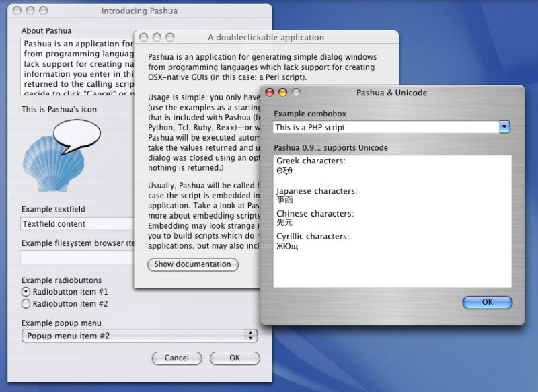538x392 pixels.
Task: Click inside the About Pashua text box
Action: 77,67
